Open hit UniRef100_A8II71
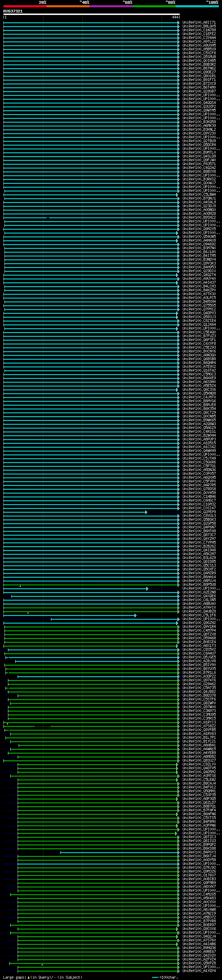This screenshot has width=222, height=980. pos(199,23)
